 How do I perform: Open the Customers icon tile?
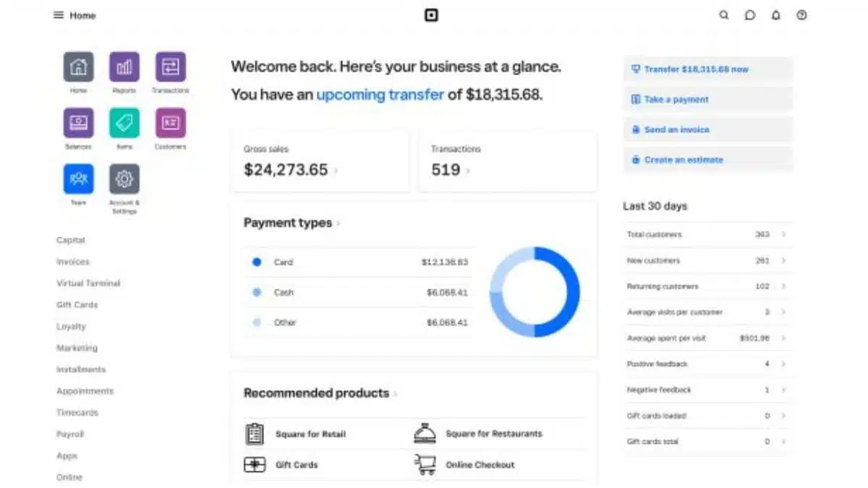171,123
